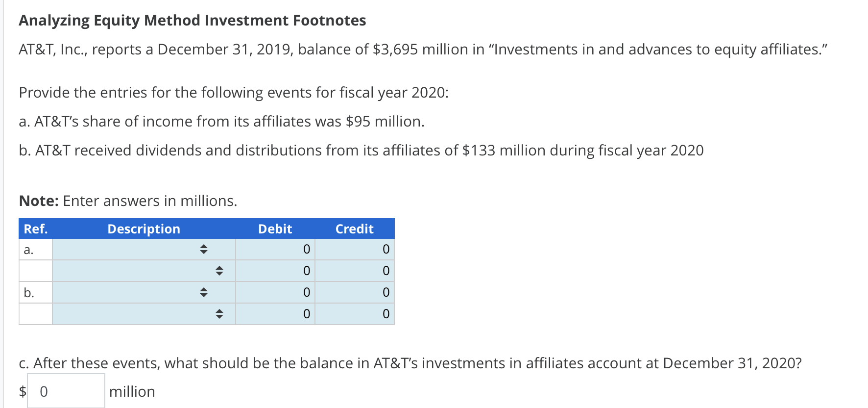Click credit field in entry a first row
The image size is (868, 408).
tap(355, 250)
